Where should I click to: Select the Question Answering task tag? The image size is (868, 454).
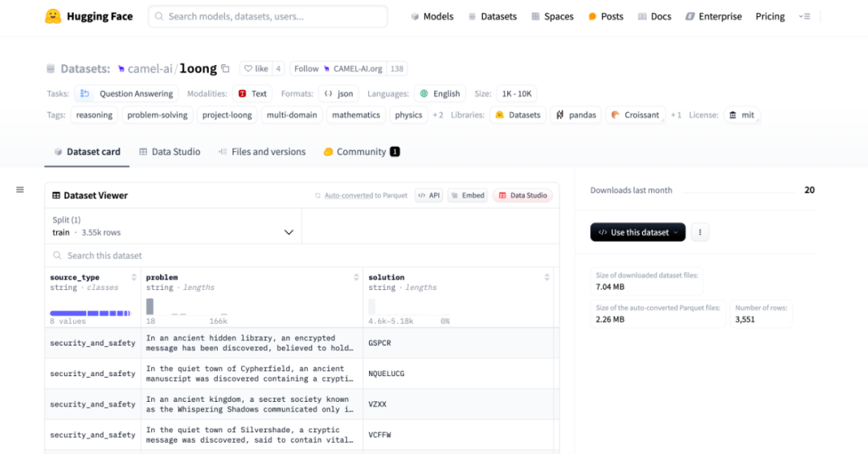click(x=126, y=93)
